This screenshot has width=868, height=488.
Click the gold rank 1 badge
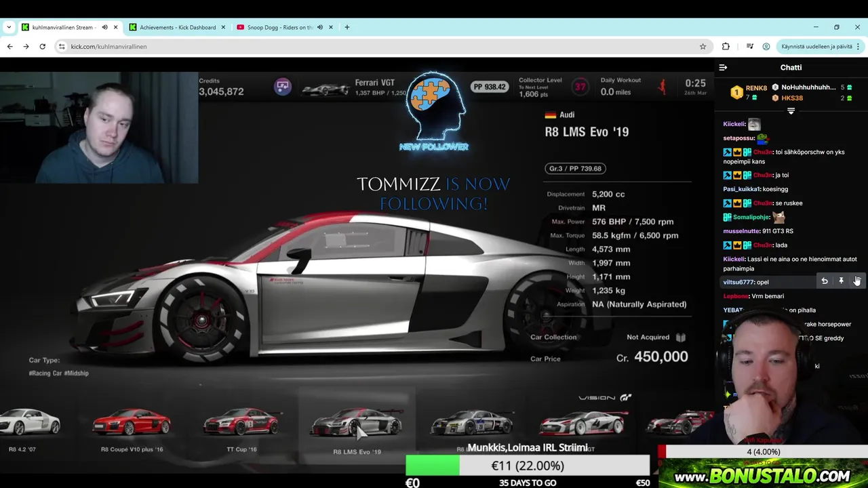(736, 92)
